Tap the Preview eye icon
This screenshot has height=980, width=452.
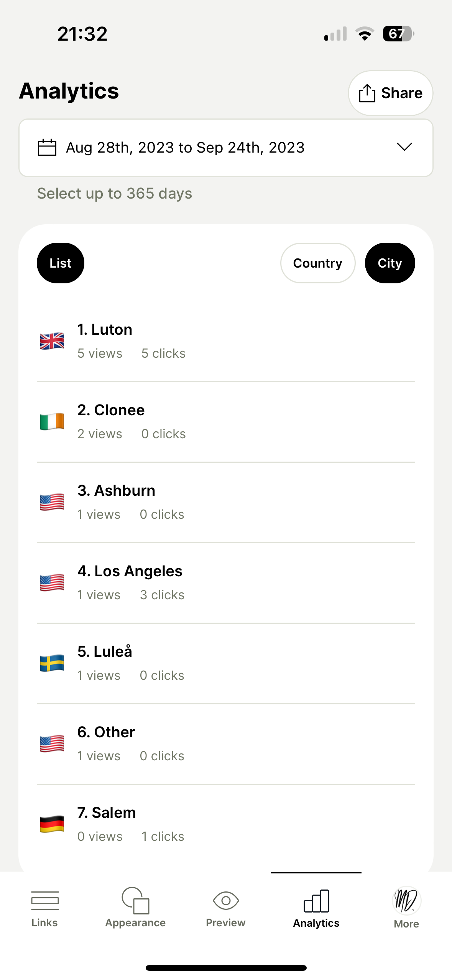(x=226, y=900)
